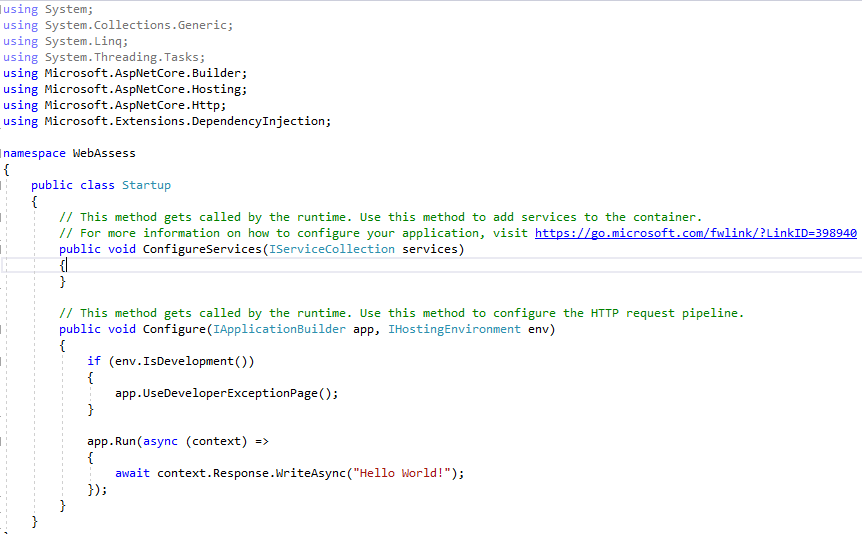862x534 pixels.
Task: Click 'Microsoft.AspNetCore.Hosting' in the using directive
Action: pyautogui.click(x=142, y=89)
